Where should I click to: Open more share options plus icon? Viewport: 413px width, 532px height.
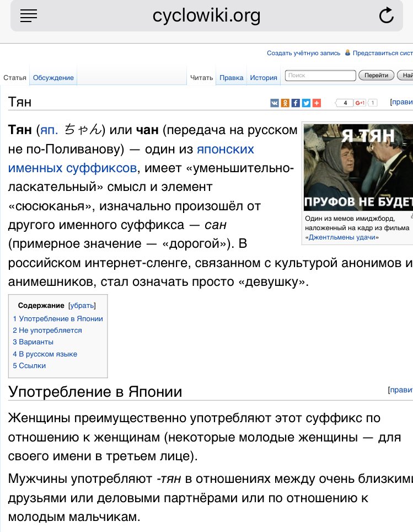tap(317, 103)
